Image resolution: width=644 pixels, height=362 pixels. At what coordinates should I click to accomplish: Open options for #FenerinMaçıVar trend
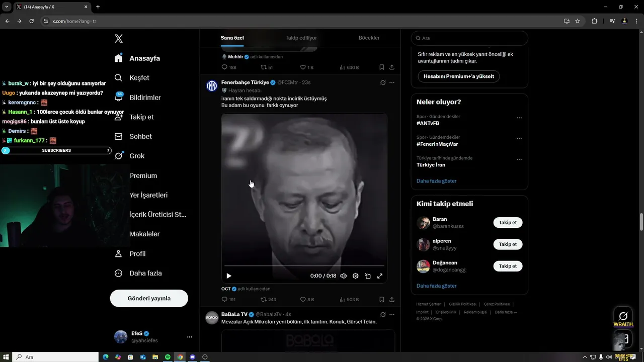[519, 139]
